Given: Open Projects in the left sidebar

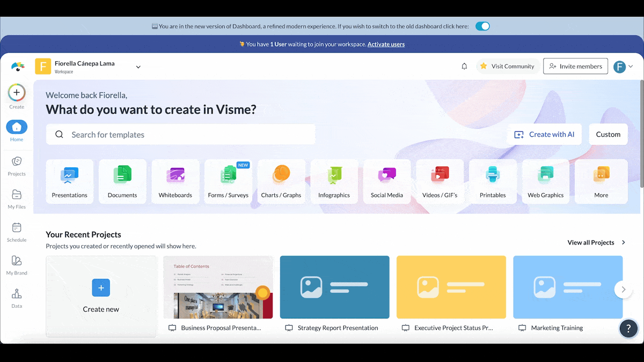Looking at the screenshot, I should [17, 166].
